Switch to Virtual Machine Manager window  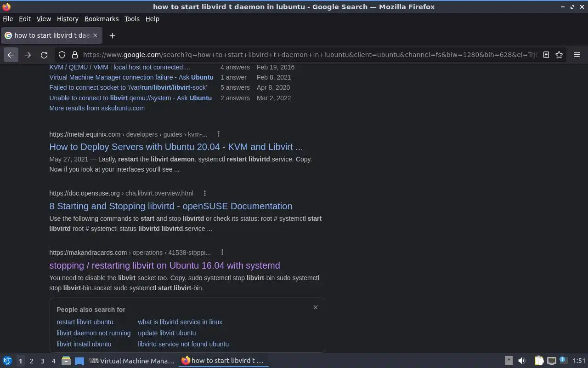point(132,361)
